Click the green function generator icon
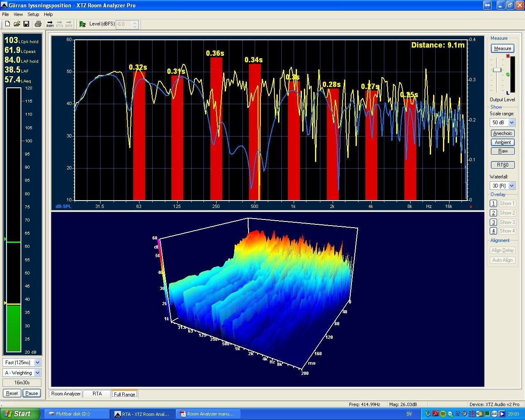 (x=82, y=24)
